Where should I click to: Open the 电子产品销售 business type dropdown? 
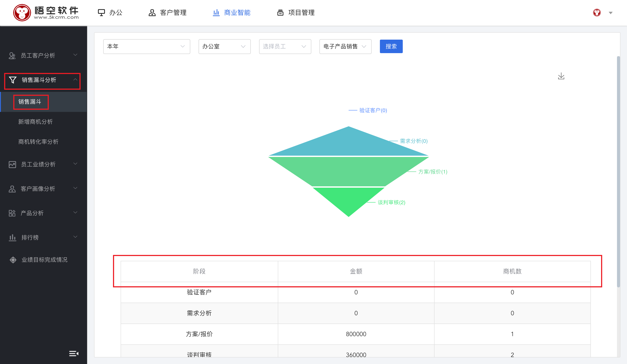pyautogui.click(x=345, y=47)
